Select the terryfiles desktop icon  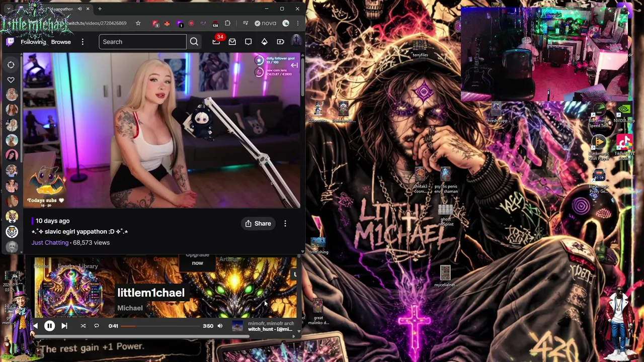420,49
